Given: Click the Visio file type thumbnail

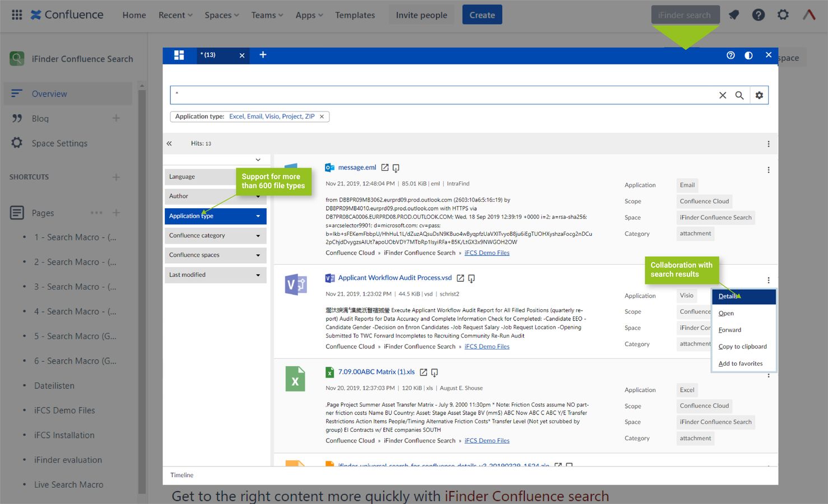Looking at the screenshot, I should (x=296, y=285).
